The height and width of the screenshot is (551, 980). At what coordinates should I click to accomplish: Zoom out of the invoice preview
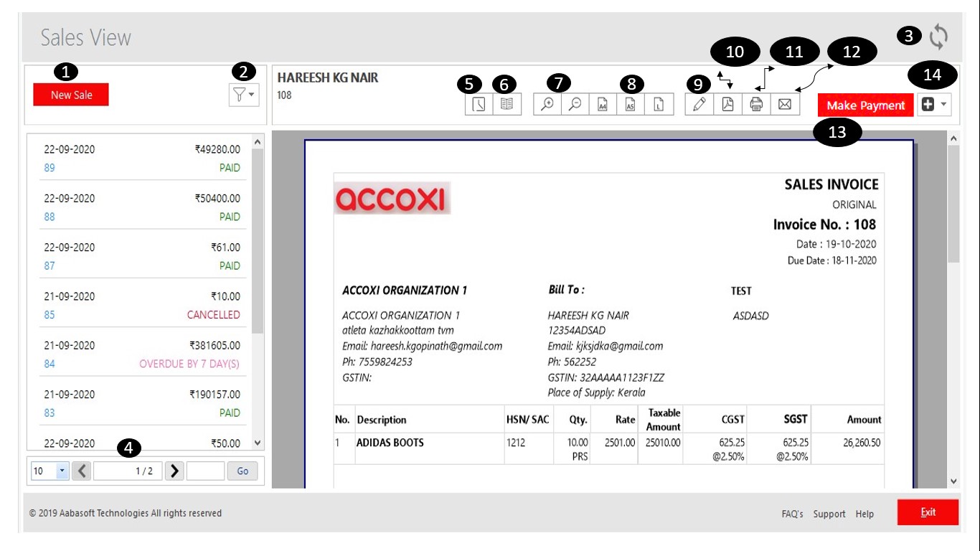(x=575, y=105)
